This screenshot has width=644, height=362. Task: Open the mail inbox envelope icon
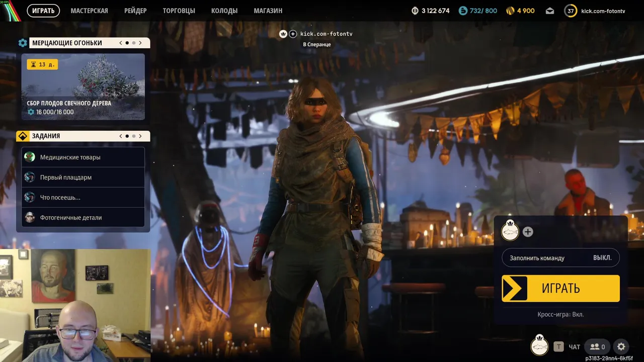point(550,11)
